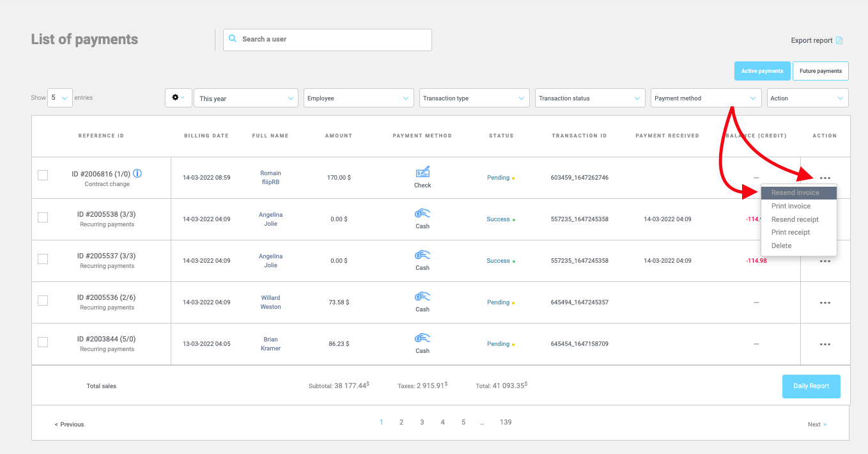Open action dots for Brian Kramer row
868x454 pixels.
(x=825, y=344)
